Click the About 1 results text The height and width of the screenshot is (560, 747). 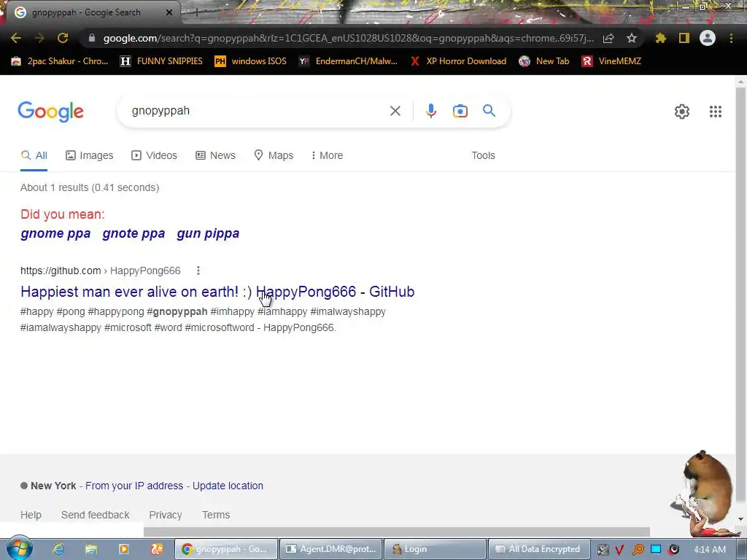[90, 187]
